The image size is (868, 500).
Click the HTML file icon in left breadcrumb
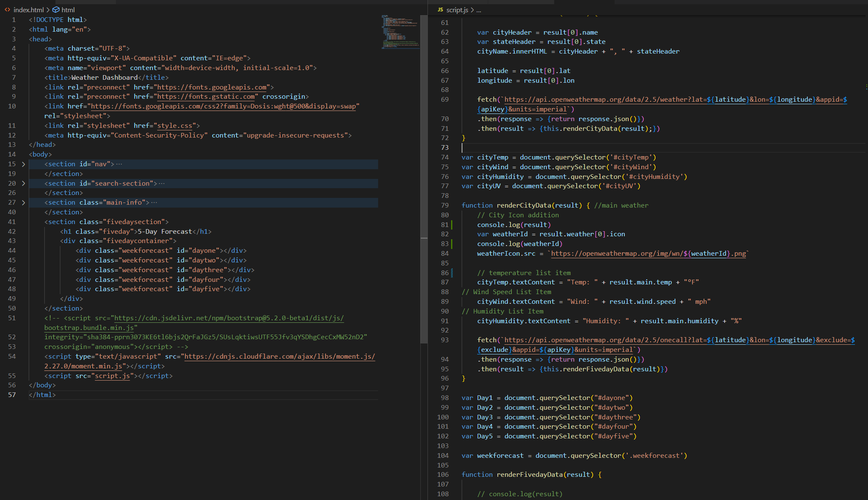8,10
